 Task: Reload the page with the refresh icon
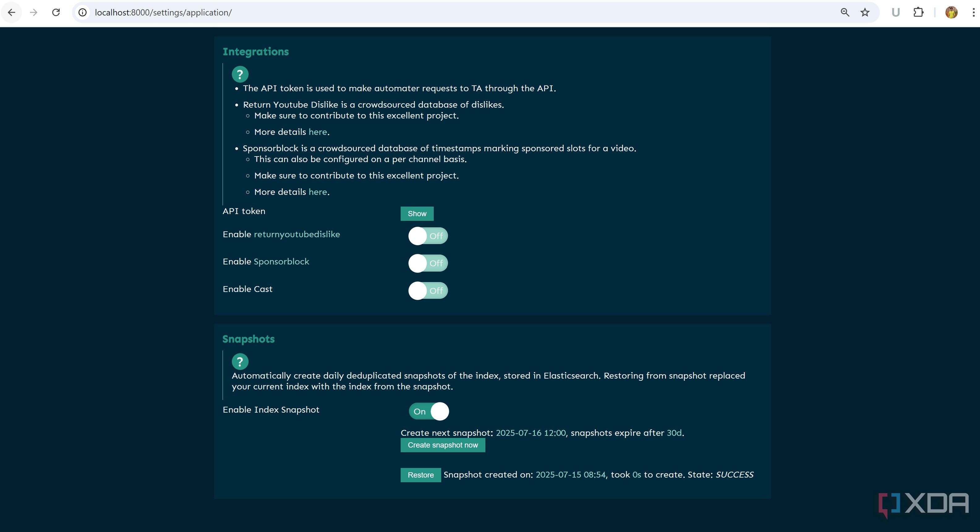pyautogui.click(x=56, y=13)
